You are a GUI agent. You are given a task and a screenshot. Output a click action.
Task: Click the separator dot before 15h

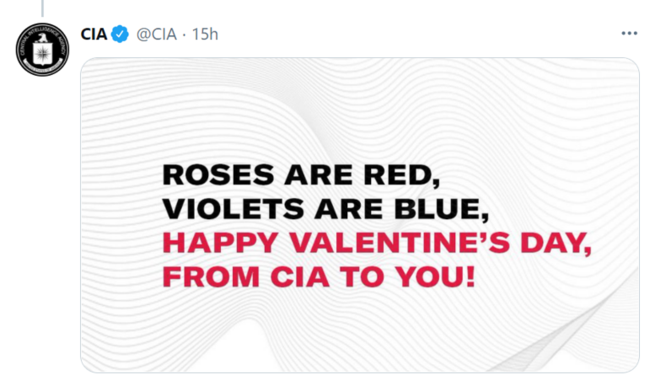[x=184, y=35]
